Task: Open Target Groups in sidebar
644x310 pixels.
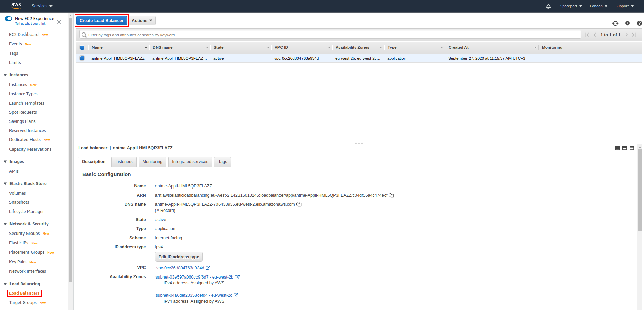Action: (23, 303)
